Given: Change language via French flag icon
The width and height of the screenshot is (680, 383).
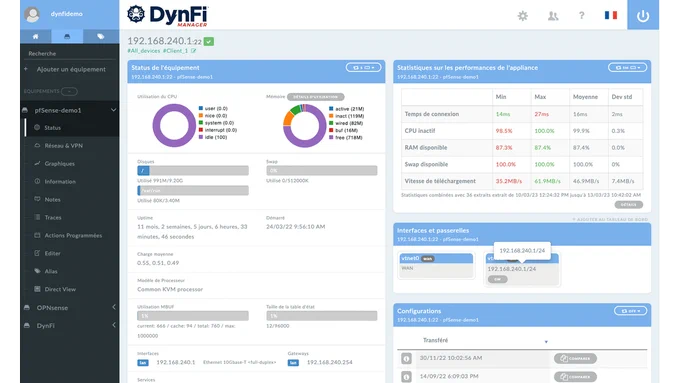Looking at the screenshot, I should [x=611, y=15].
